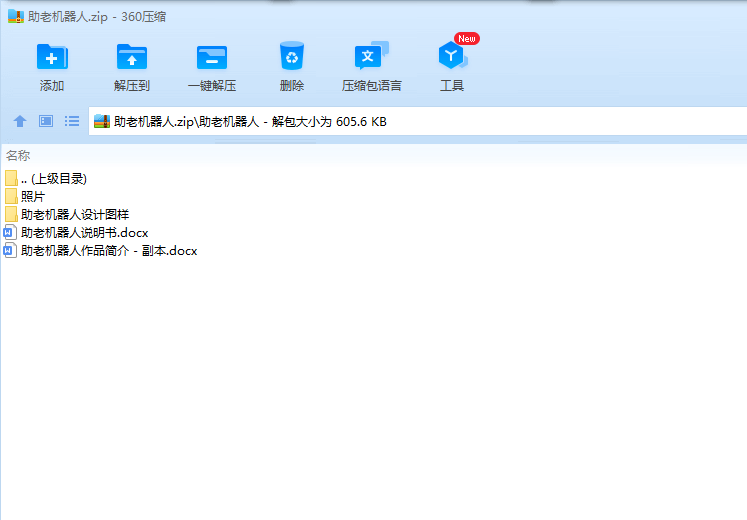Screen dimensions: 747x520
Task: Click the 删除 recycle bin icon
Action: 292,56
